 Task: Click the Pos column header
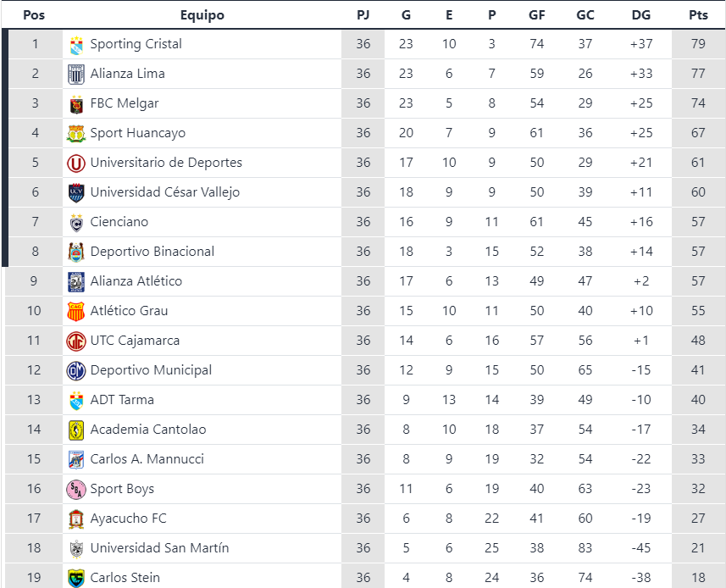point(34,15)
